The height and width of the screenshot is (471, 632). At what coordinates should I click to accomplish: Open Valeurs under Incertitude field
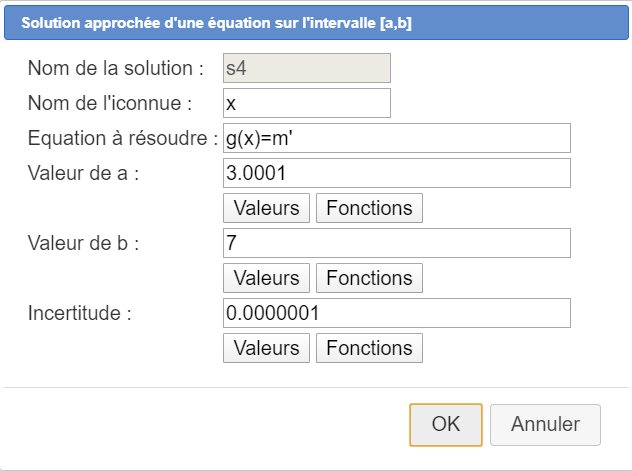click(x=266, y=348)
